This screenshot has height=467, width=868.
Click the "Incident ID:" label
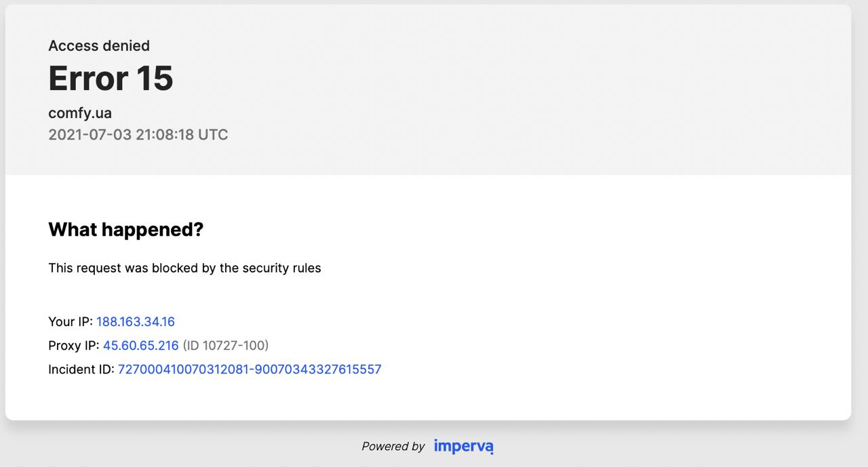coord(81,369)
